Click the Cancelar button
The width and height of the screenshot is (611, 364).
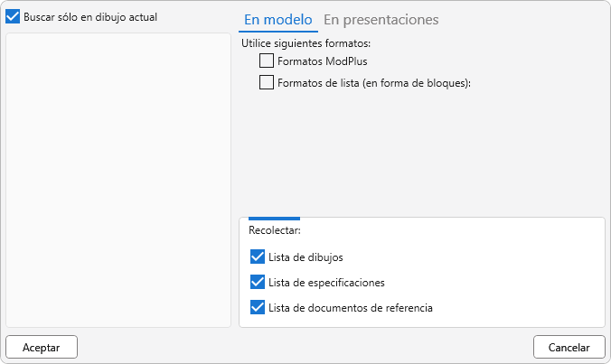point(569,347)
